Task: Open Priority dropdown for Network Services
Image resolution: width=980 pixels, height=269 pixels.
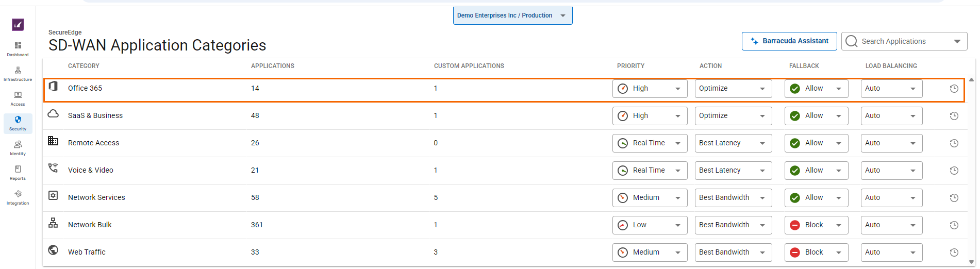Action: click(650, 198)
